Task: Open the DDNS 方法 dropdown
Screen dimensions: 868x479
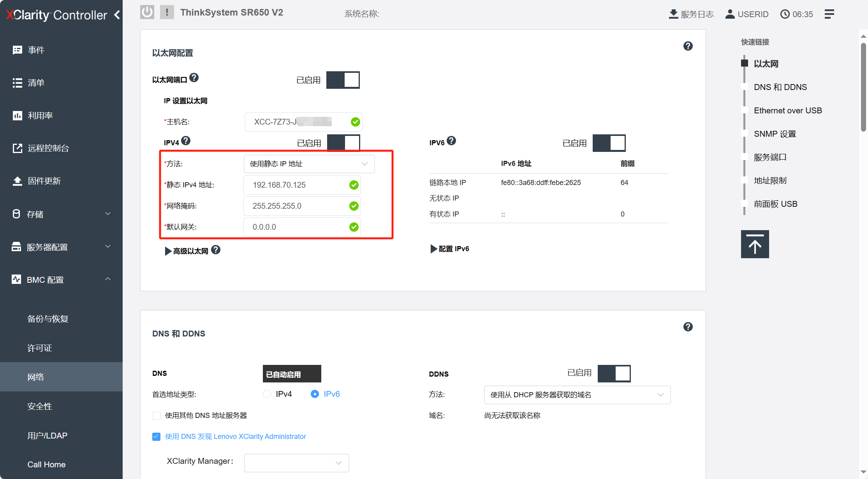Action: click(x=577, y=395)
